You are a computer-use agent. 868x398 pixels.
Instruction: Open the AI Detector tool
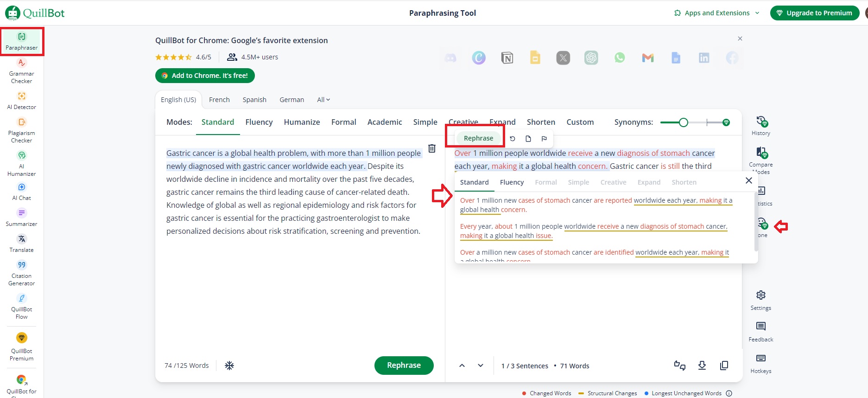[22, 101]
